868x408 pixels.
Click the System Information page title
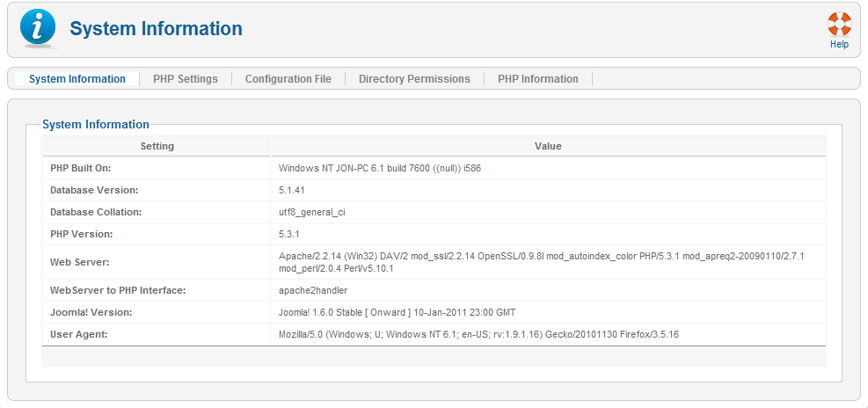click(156, 29)
